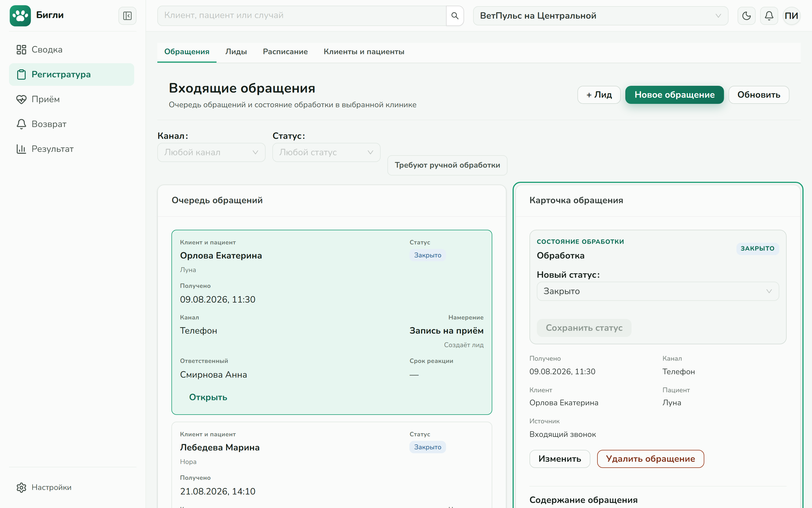Select the Лебедева Марина queue card
The height and width of the screenshot is (508, 812).
(x=332, y=465)
